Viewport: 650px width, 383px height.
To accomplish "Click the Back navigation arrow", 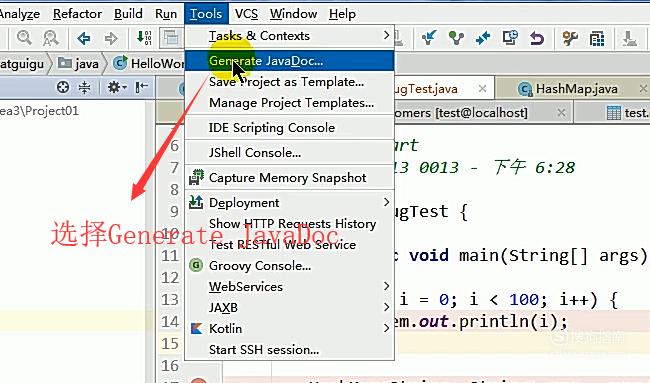I will click(x=84, y=39).
